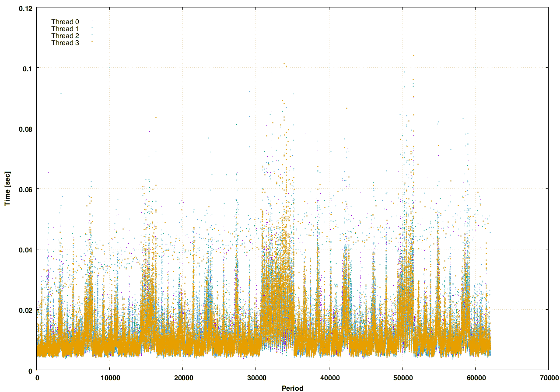Image resolution: width=560 pixels, height=392 pixels.
Task: Click the 0.04 y-axis tick label
Action: pos(25,249)
